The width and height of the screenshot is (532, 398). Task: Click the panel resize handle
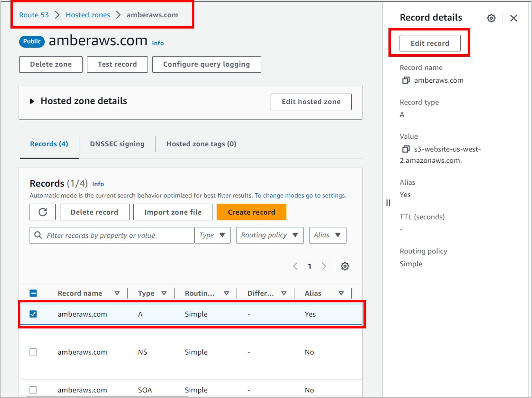click(388, 203)
